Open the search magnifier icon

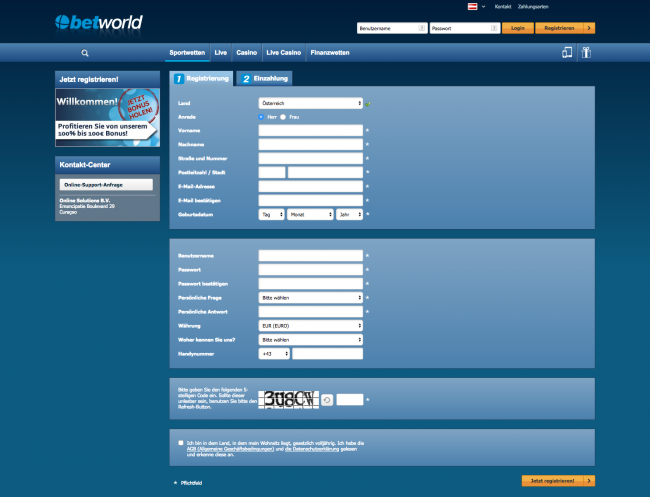[x=85, y=53]
